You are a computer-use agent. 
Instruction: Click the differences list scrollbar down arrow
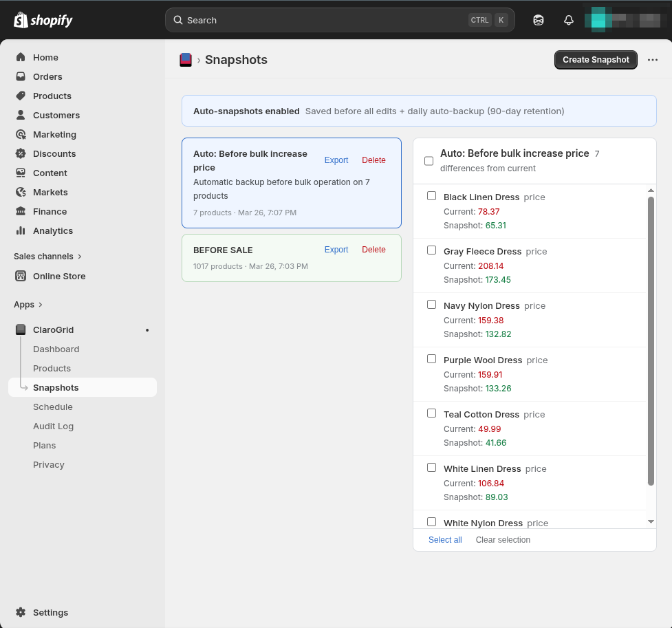coord(651,522)
